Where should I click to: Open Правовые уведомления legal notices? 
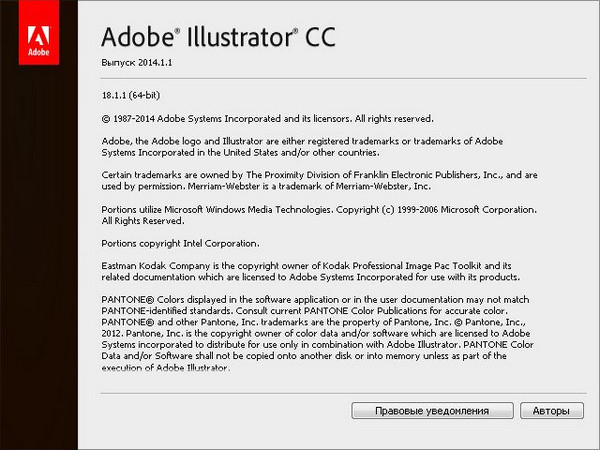(431, 411)
